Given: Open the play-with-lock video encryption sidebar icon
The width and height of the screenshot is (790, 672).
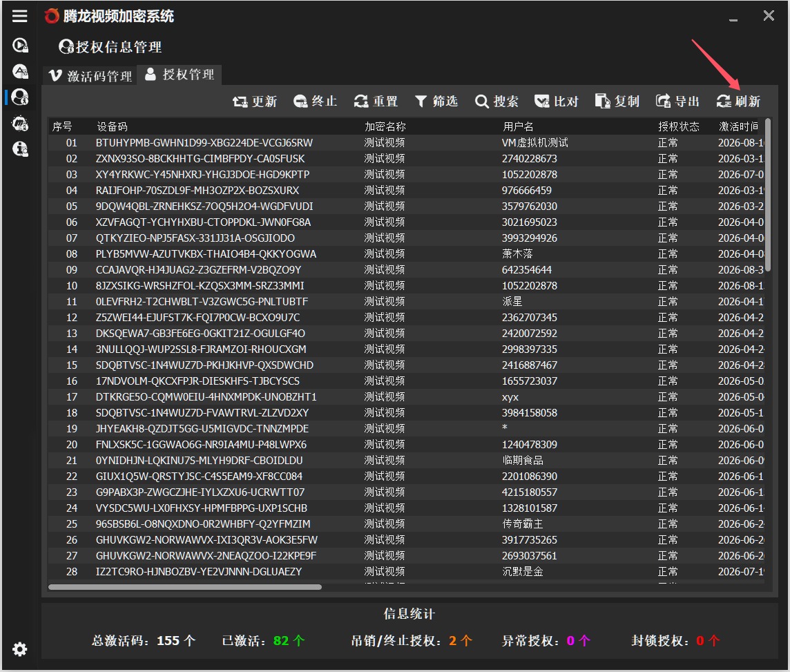Looking at the screenshot, I should pos(19,46).
